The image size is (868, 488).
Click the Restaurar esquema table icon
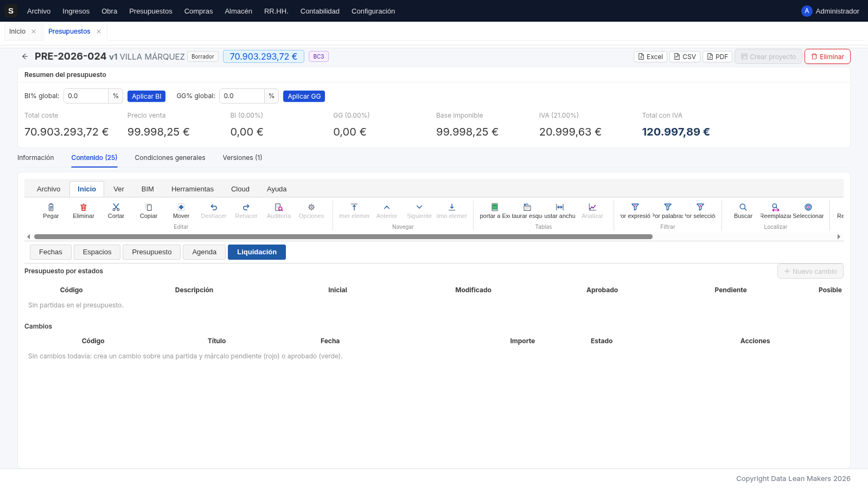click(x=527, y=207)
